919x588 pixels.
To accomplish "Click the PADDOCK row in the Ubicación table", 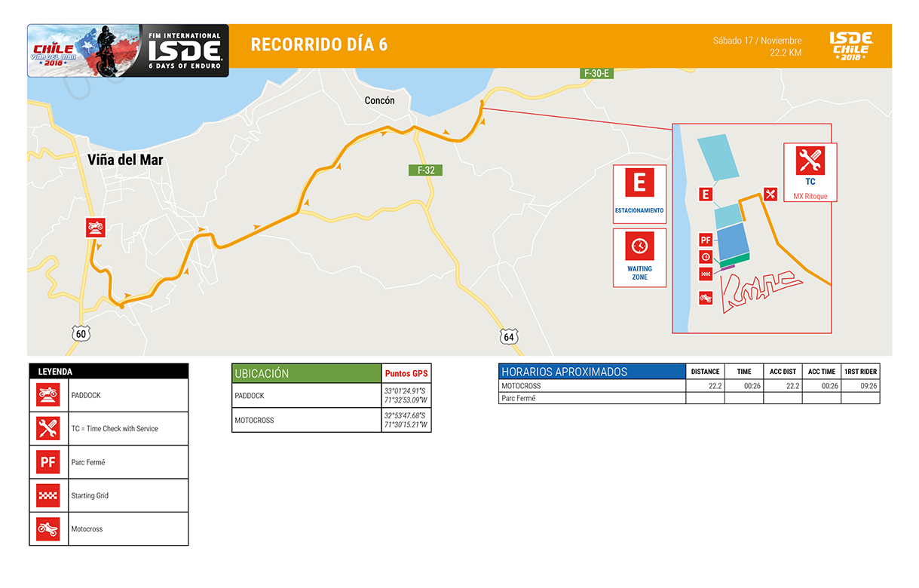I will click(x=332, y=396).
